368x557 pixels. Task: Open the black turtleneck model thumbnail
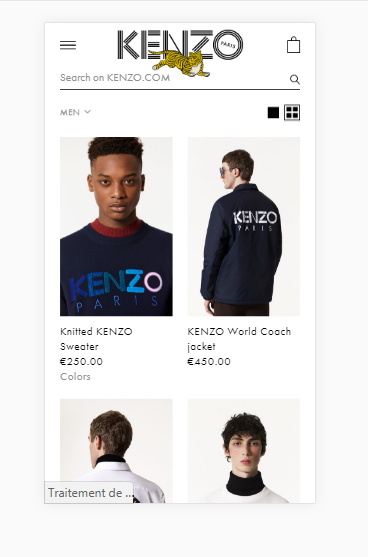tap(244, 451)
